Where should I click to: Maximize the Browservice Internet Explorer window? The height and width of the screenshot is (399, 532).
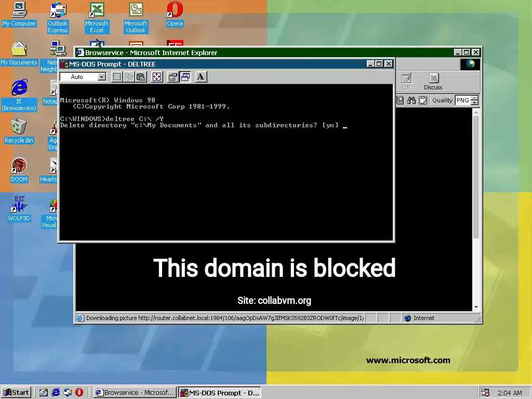point(467,52)
